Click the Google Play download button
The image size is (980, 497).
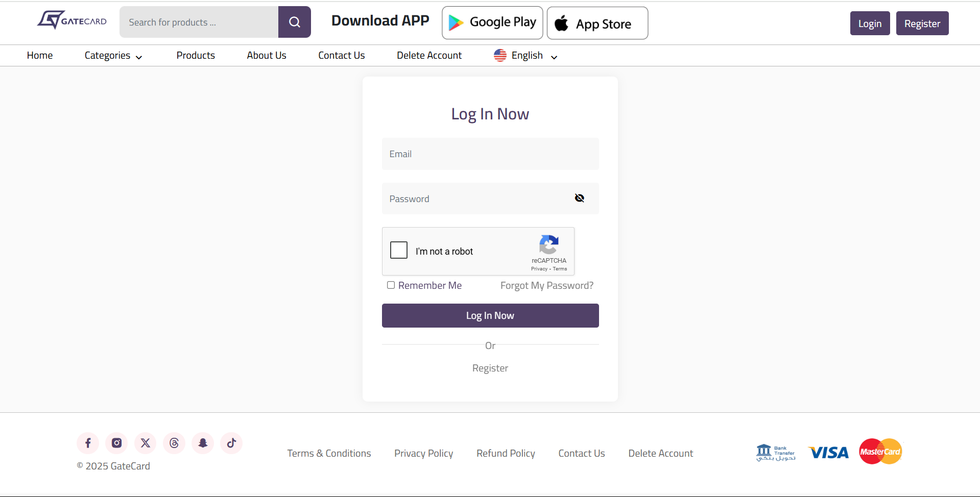(x=492, y=22)
